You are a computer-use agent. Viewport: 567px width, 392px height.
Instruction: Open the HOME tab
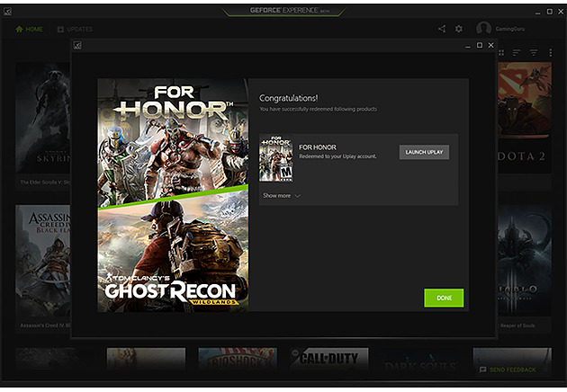tap(29, 30)
